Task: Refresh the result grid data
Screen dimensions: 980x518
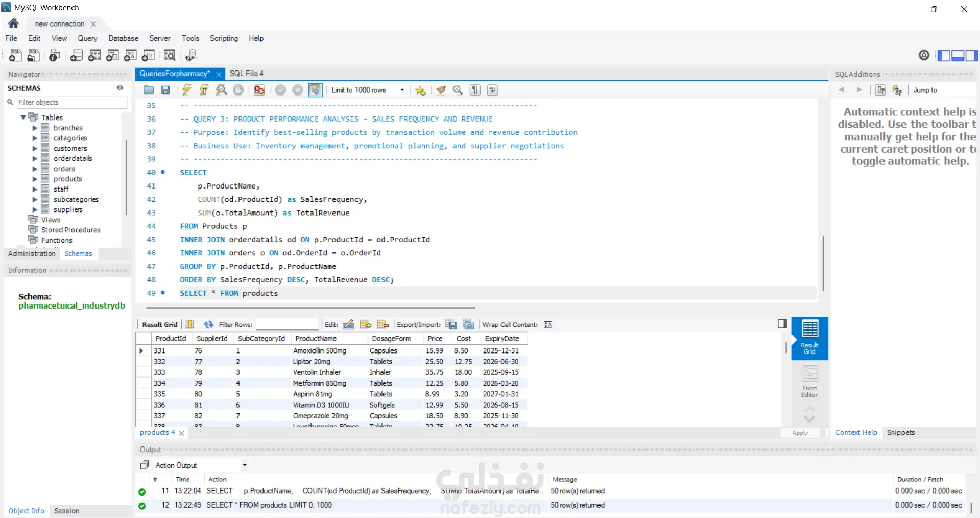Action: tap(208, 325)
